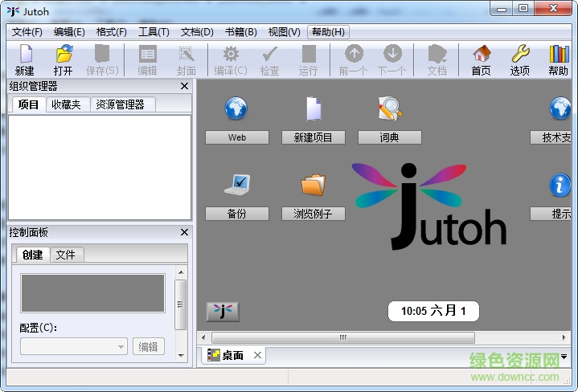The width and height of the screenshot is (578, 392).
Task: Click the 下一个 next arrow icon
Action: click(x=392, y=54)
